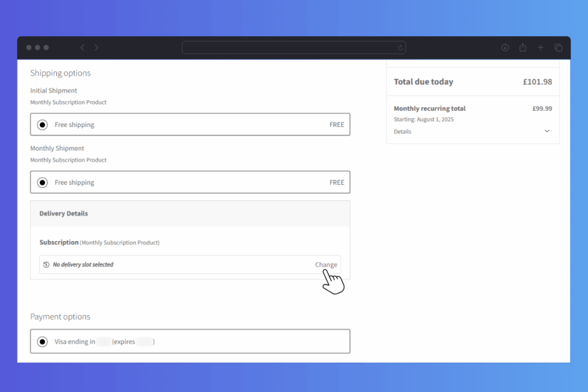This screenshot has width=588, height=392.
Task: Click the Subscription (Monthly Subscription Product) label
Action: 98,242
